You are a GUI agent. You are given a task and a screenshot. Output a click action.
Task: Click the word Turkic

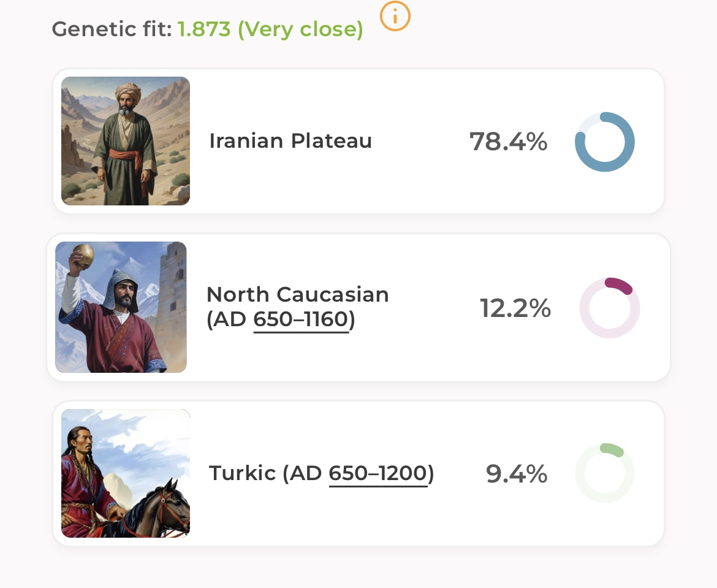click(x=242, y=473)
